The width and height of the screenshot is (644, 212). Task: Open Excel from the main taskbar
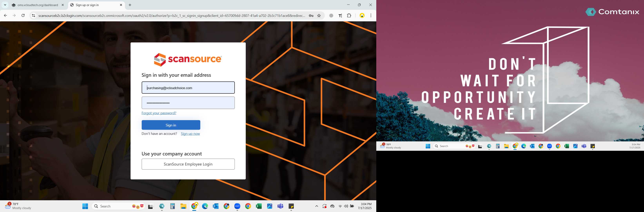259,206
